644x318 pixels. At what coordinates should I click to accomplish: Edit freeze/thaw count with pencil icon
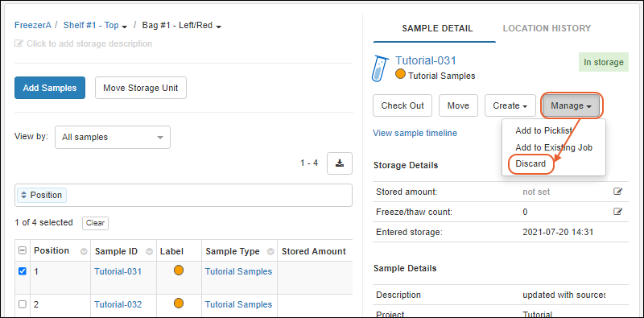(x=617, y=212)
